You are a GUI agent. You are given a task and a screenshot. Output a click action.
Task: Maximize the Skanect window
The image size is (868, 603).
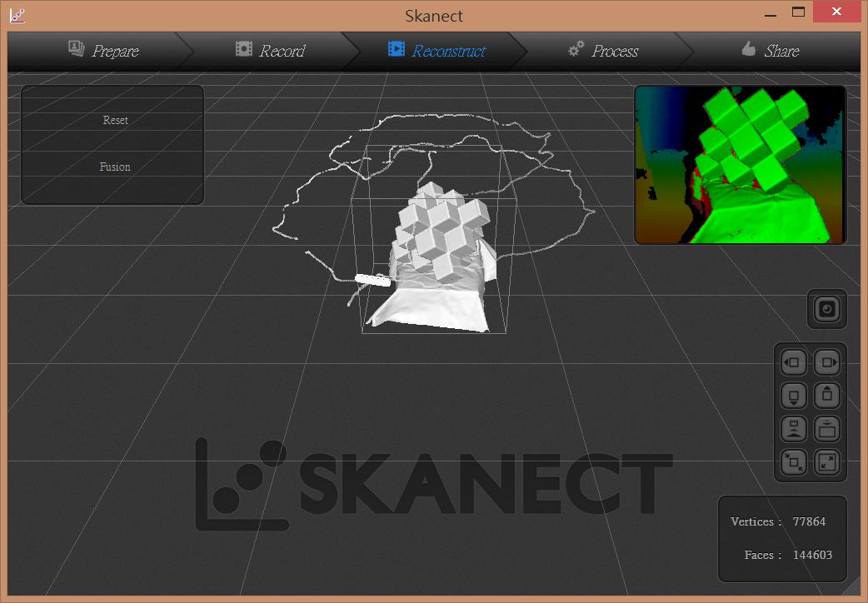coord(798,12)
